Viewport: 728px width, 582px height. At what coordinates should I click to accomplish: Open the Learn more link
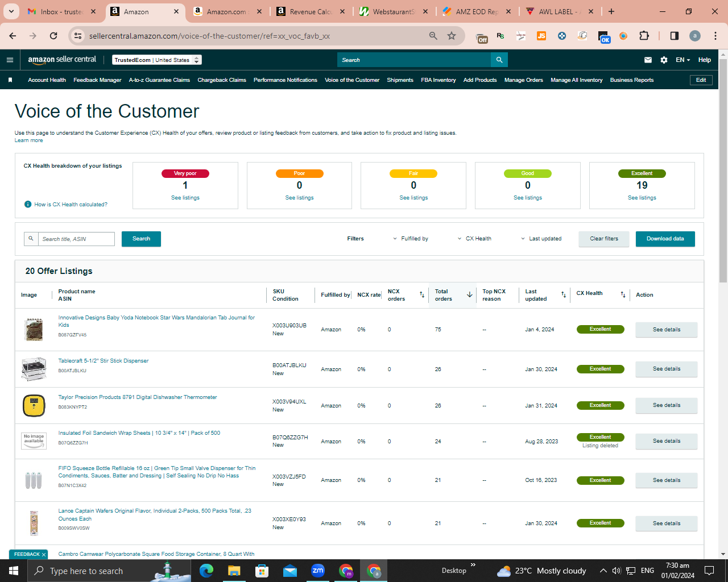(x=28, y=140)
